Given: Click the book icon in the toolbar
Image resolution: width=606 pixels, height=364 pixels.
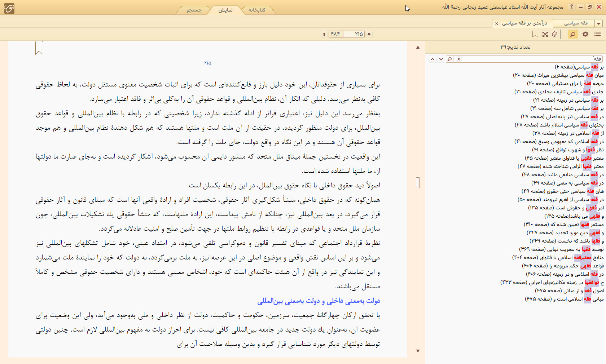Looking at the screenshot, I should click(555, 34).
